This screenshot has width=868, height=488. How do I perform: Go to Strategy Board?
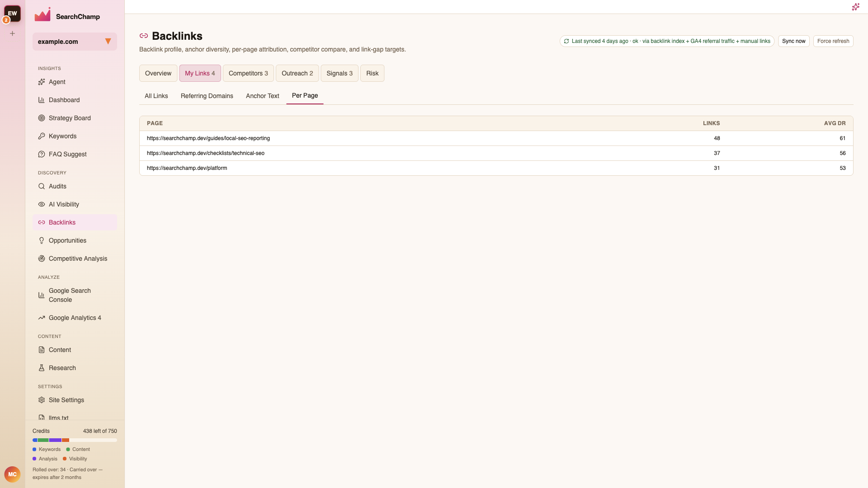[x=75, y=118]
